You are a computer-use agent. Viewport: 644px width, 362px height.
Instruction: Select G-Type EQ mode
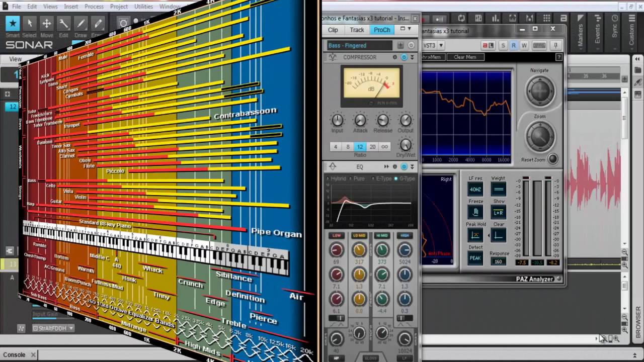point(405,178)
